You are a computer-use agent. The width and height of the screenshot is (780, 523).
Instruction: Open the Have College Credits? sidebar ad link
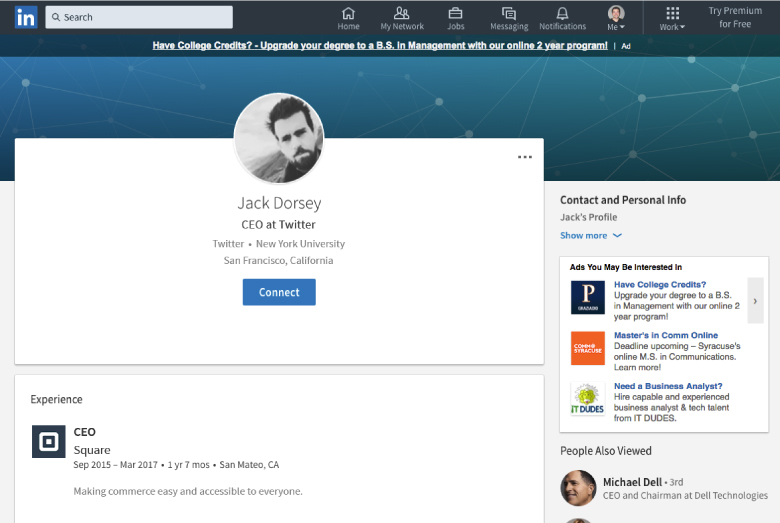point(660,285)
